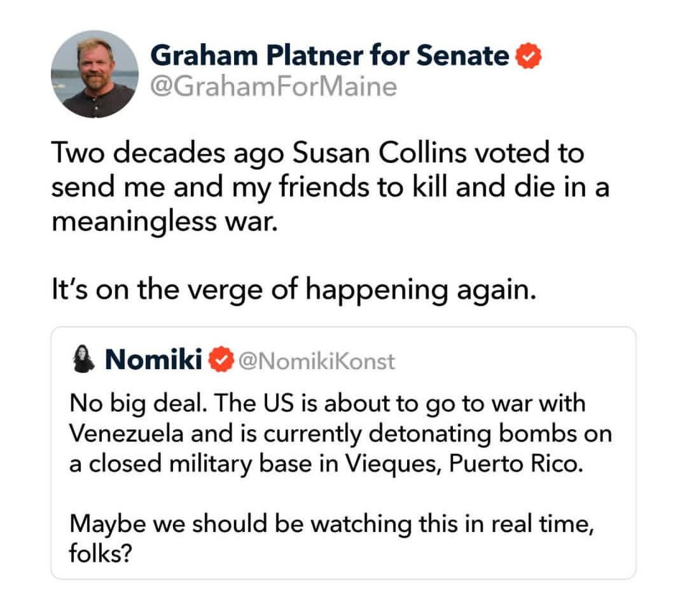Click the phrase "meaningless war."
This screenshot has width=687, height=616.
point(165,222)
